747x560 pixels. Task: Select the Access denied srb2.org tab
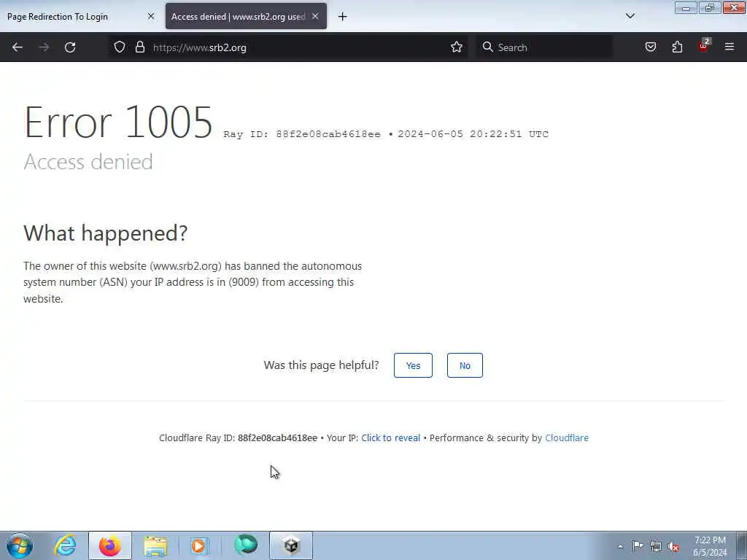246,17
